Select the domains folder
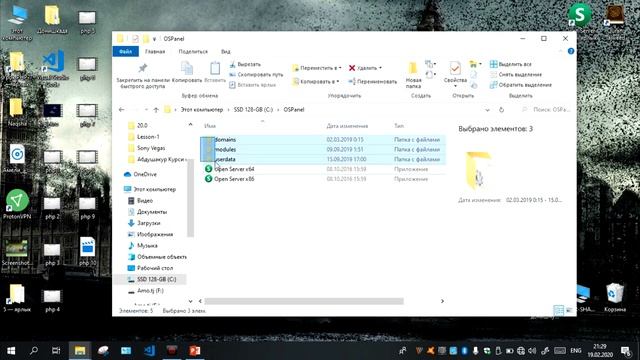This screenshot has height=360, width=640. [225, 140]
